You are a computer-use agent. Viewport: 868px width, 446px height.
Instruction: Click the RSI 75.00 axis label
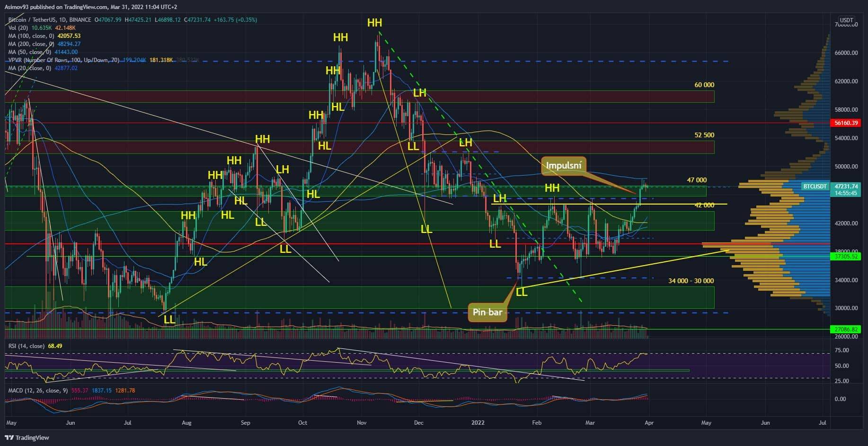click(842, 350)
